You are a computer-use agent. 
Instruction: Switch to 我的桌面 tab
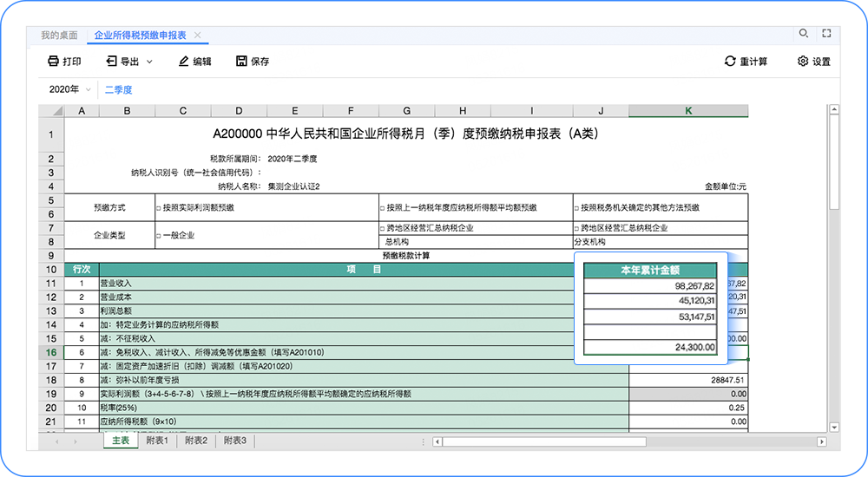click(x=59, y=35)
